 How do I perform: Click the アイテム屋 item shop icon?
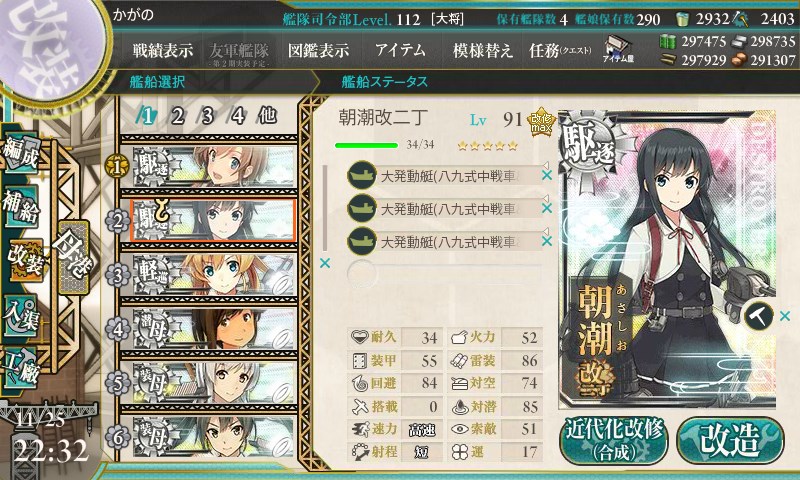click(x=617, y=49)
